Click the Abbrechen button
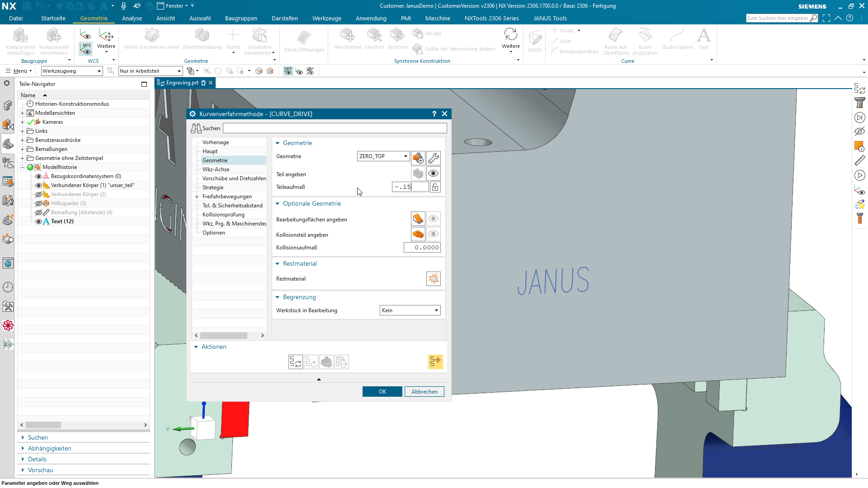 (x=425, y=392)
